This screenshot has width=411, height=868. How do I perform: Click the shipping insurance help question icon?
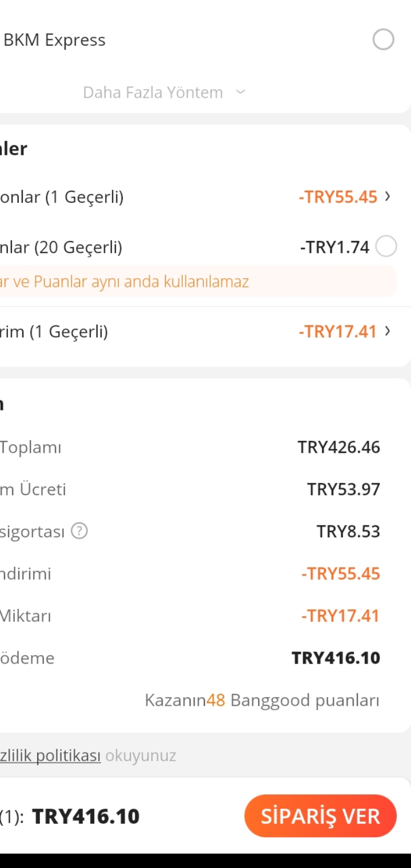tap(79, 532)
